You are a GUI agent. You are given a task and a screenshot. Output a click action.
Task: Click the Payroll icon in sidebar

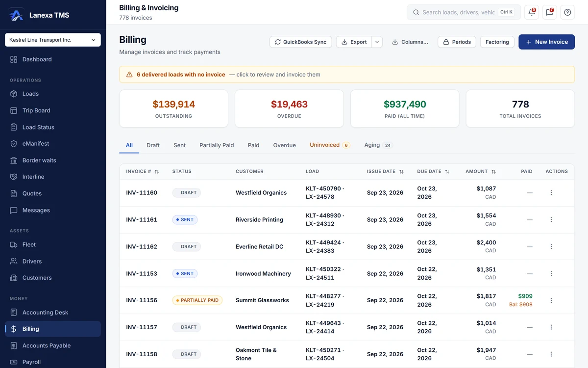[14, 362]
